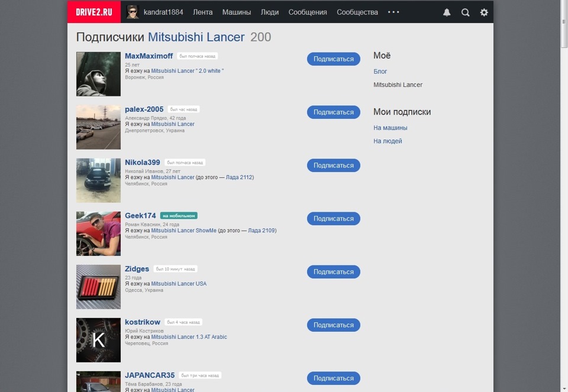Click 'Одесса, Украина' location text
568x392 pixels.
[144, 290]
